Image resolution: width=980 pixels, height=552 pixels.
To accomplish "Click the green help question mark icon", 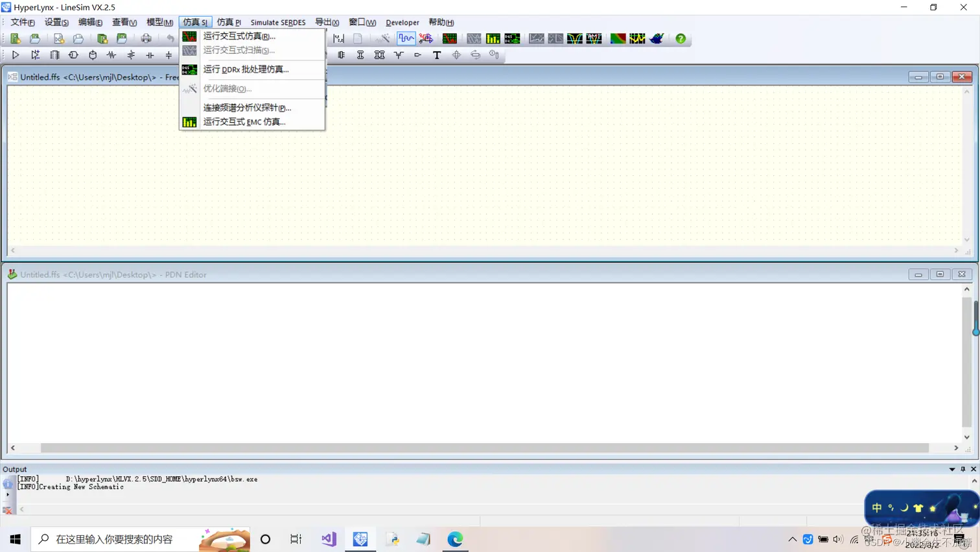I will tap(681, 39).
